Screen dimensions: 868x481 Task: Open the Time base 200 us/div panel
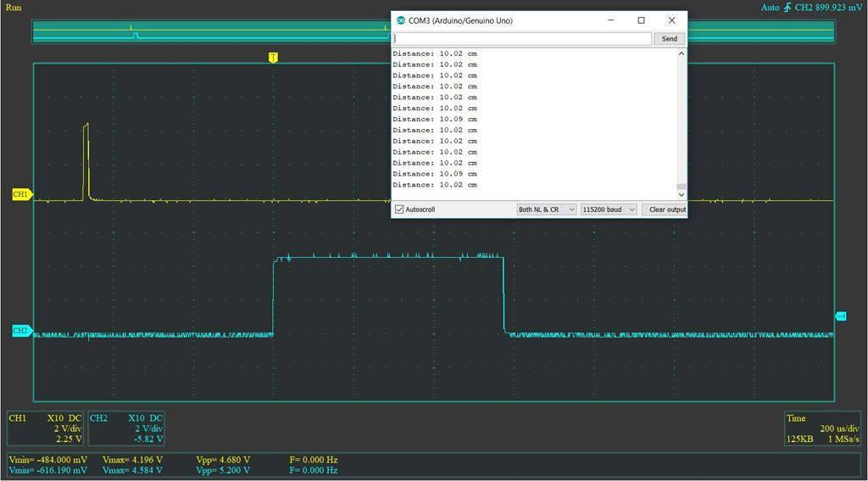(822, 428)
